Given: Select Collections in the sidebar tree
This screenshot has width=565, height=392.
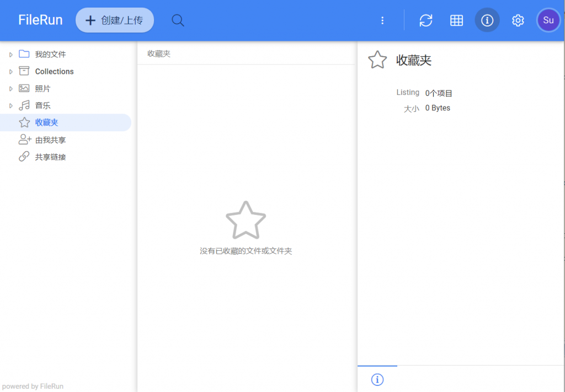Looking at the screenshot, I should tap(55, 71).
